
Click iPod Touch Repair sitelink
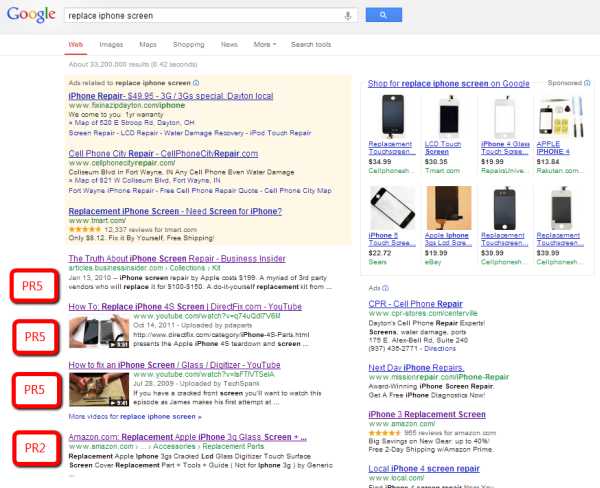280,133
